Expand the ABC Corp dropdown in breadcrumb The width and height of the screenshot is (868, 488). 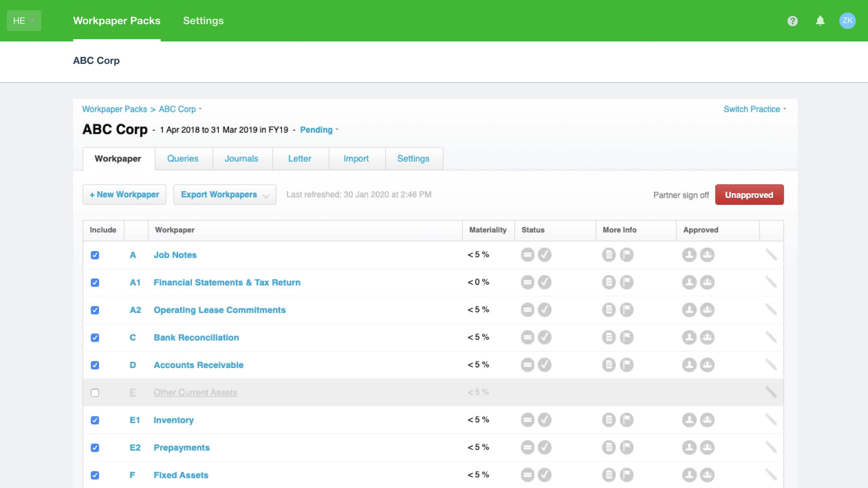tap(201, 109)
